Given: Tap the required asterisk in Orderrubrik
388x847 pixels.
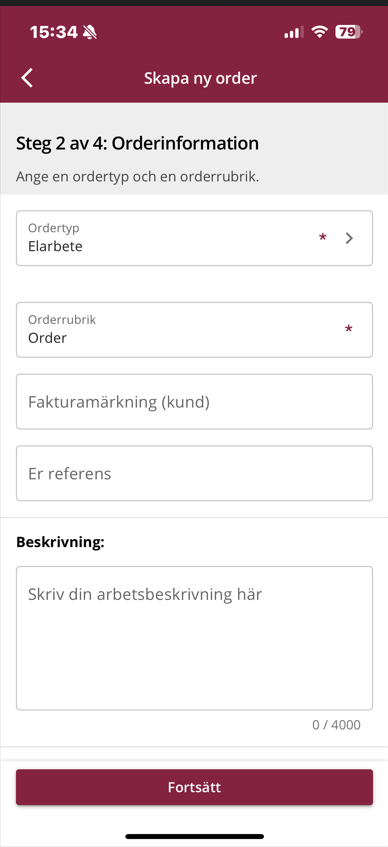Looking at the screenshot, I should [349, 330].
